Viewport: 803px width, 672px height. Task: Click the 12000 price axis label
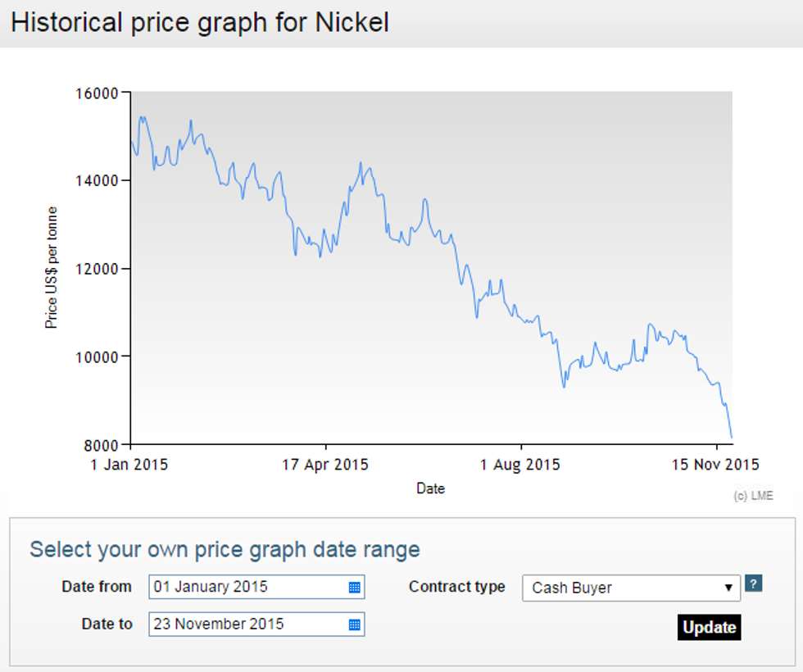(x=97, y=269)
